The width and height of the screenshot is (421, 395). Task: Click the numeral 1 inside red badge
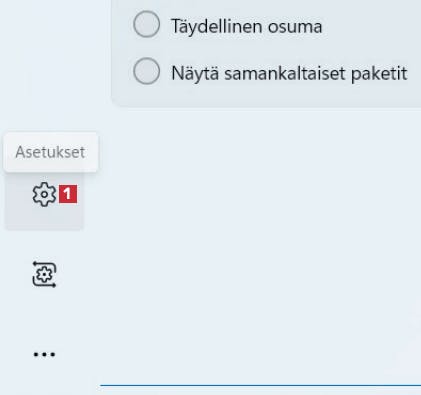tap(68, 194)
